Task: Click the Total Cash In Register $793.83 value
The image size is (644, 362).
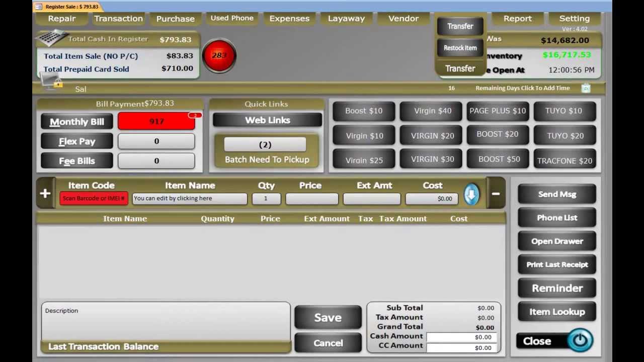Action: [x=176, y=40]
